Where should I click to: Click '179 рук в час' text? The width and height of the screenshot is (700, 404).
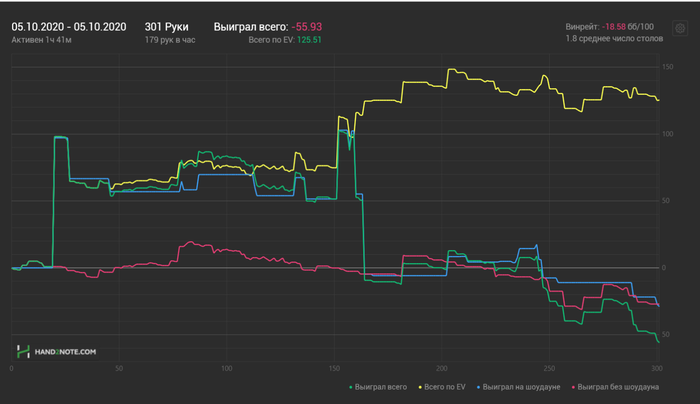170,40
